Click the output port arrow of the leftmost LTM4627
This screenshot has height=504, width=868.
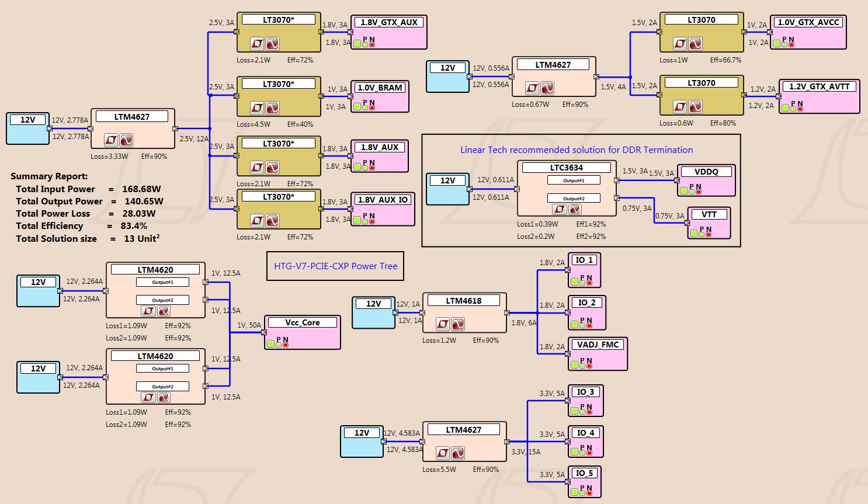tap(175, 128)
